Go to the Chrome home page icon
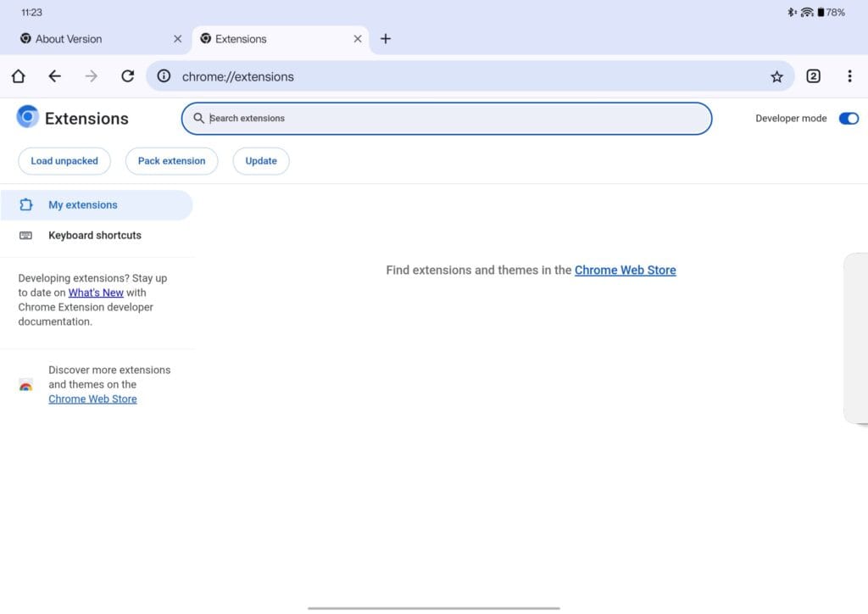This screenshot has width=868, height=614. [19, 75]
